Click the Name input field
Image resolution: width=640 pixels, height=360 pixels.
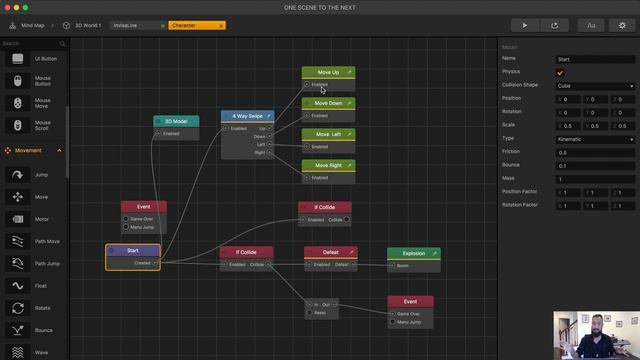595,59
